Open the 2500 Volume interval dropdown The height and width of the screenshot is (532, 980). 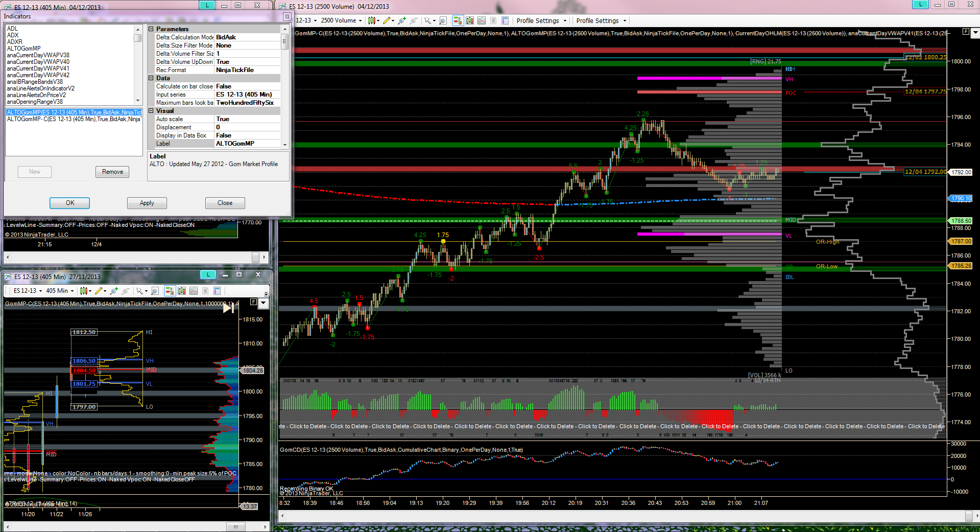coord(341,20)
